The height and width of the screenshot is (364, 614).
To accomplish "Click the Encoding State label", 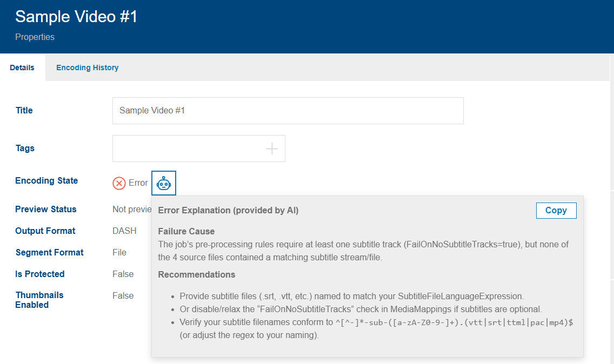I will click(46, 180).
